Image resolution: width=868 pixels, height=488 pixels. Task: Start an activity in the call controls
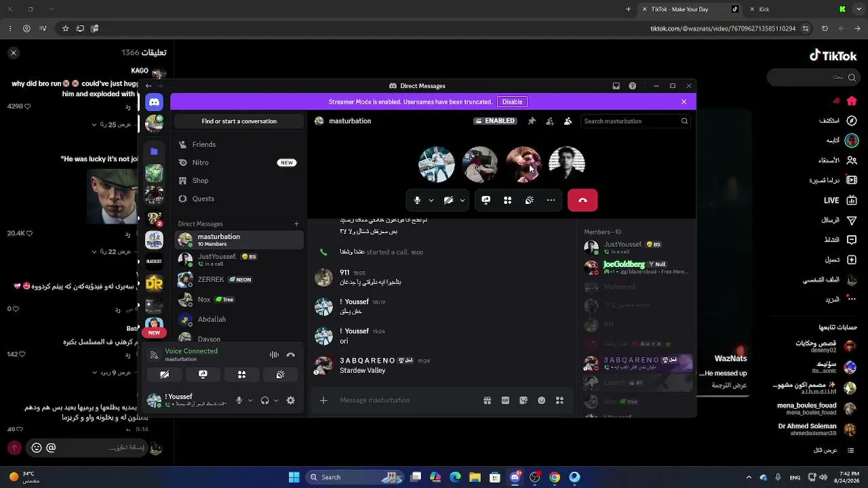507,200
